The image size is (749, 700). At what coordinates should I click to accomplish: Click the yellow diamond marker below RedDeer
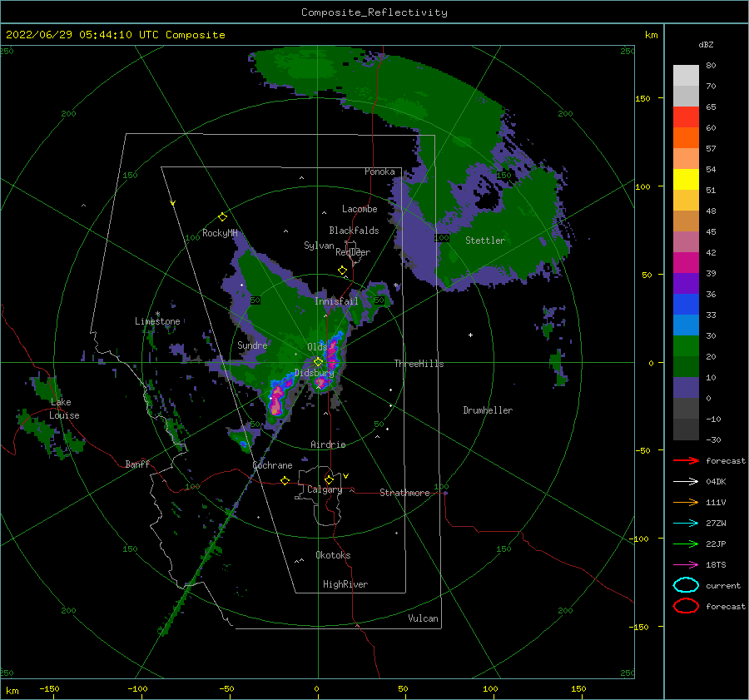coord(342,270)
